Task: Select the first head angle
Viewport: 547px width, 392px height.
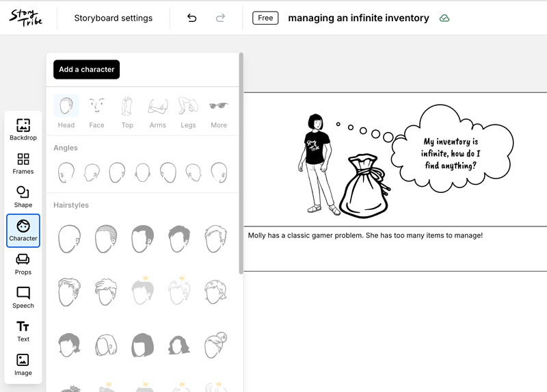Action: pos(66,172)
